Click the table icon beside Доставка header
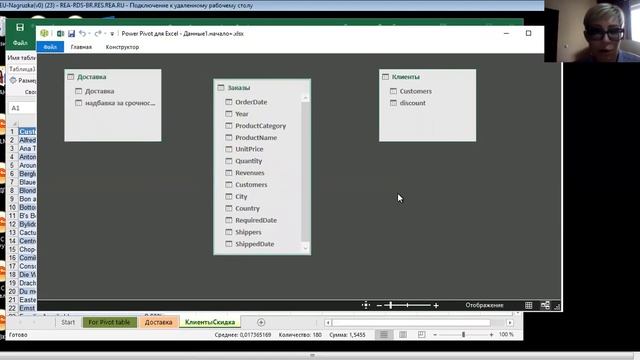The image size is (640, 360). pos(71,77)
